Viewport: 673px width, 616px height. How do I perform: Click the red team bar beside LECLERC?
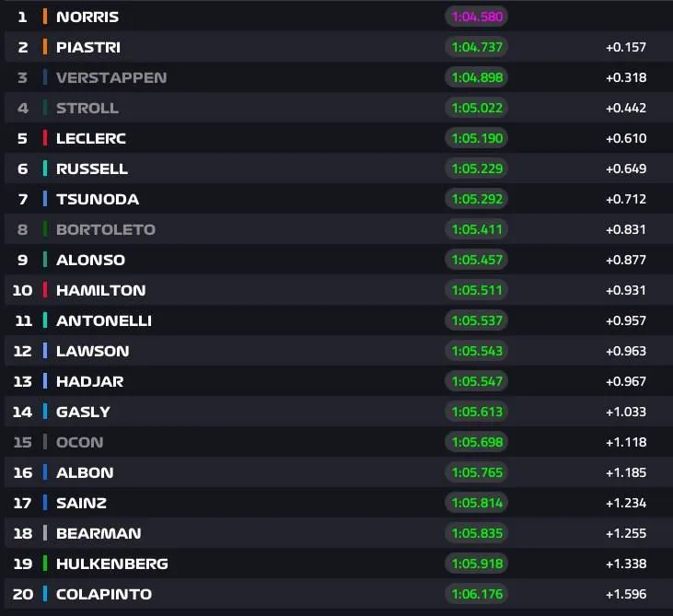(44, 138)
